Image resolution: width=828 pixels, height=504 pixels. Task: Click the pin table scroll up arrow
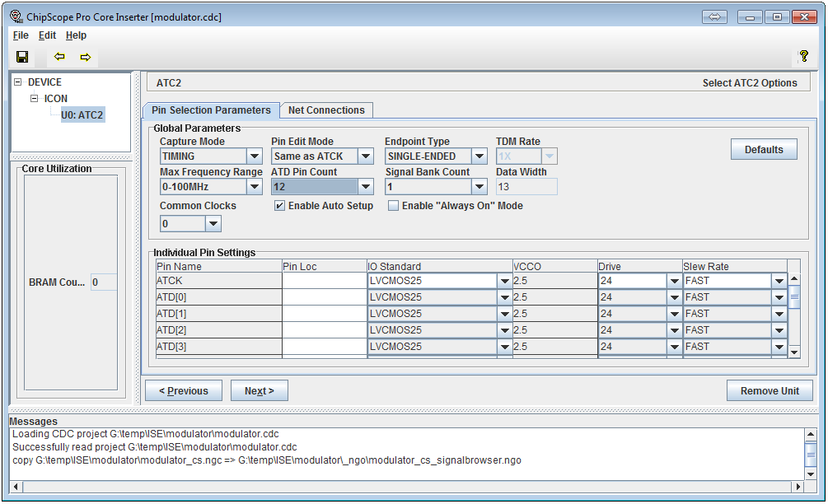point(794,278)
